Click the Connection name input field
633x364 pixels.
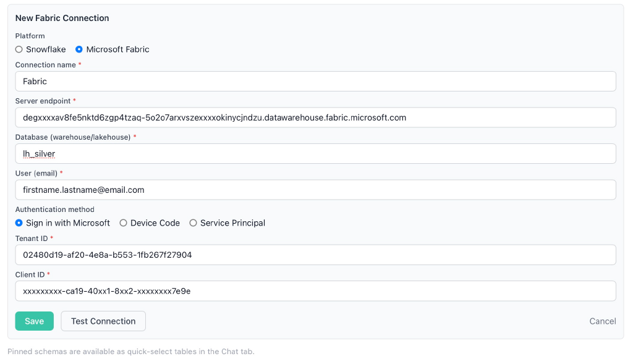316,81
